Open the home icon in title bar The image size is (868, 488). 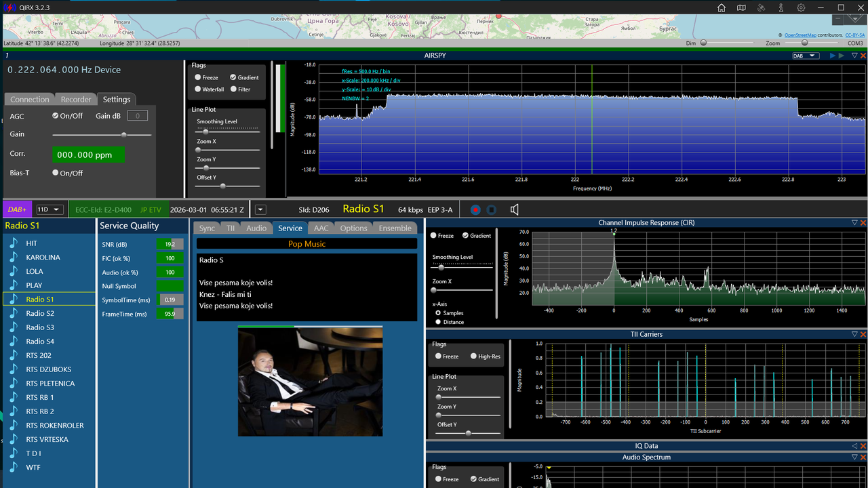[x=722, y=7]
